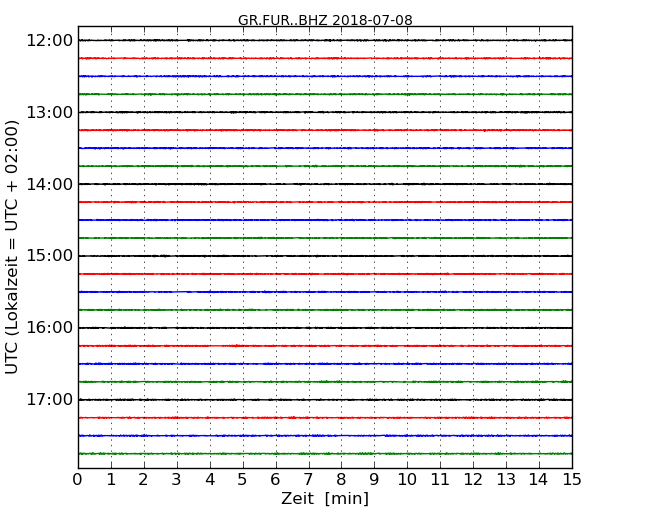Click the 12:00 time axis label
Screen dimensions: 650x520
coord(50,41)
